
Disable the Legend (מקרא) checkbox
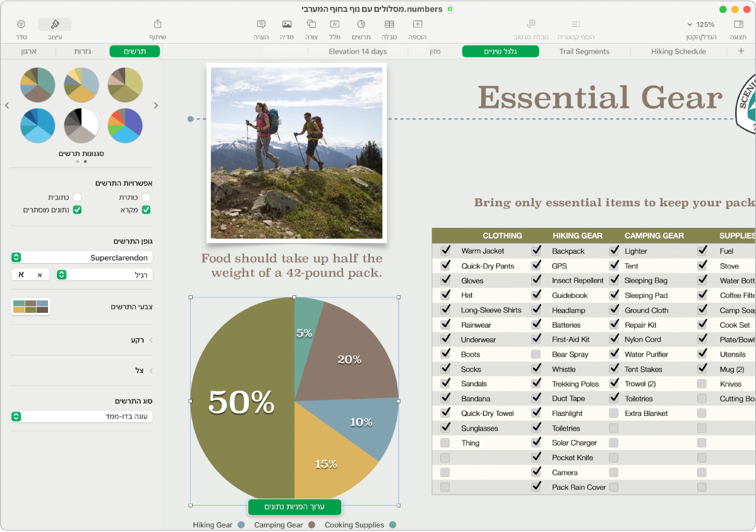(x=146, y=210)
